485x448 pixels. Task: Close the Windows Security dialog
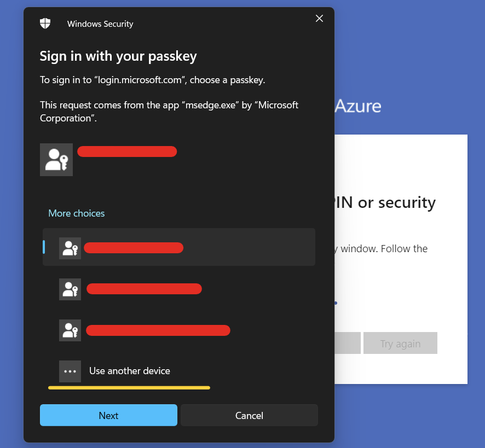coord(319,19)
